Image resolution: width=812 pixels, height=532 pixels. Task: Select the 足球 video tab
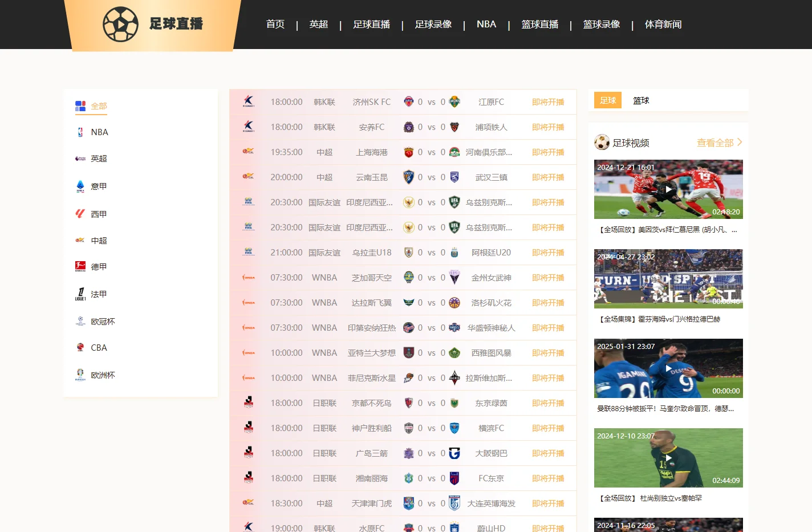coord(608,100)
